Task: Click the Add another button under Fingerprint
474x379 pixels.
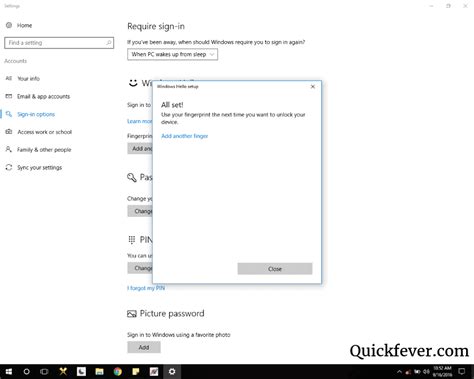Action: pyautogui.click(x=140, y=148)
